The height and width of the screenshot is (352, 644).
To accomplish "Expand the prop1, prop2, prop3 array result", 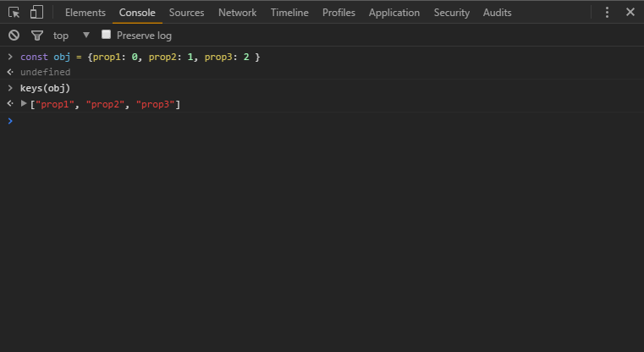I will [24, 104].
